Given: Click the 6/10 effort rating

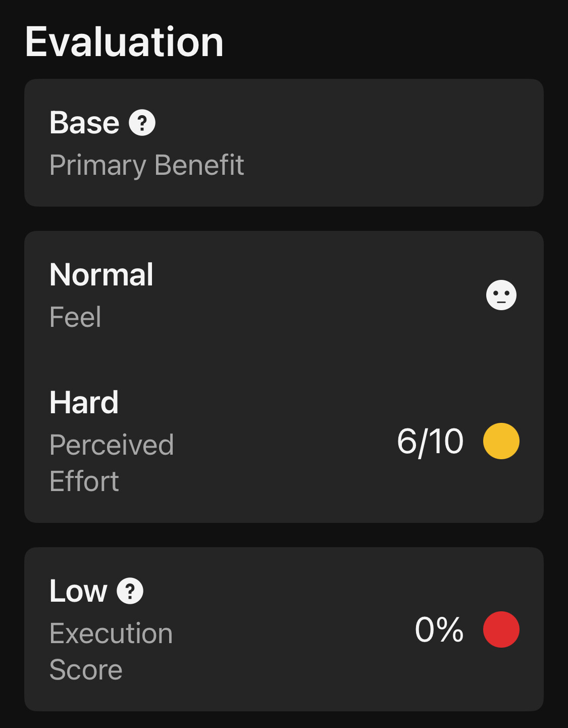Looking at the screenshot, I should 430,442.
